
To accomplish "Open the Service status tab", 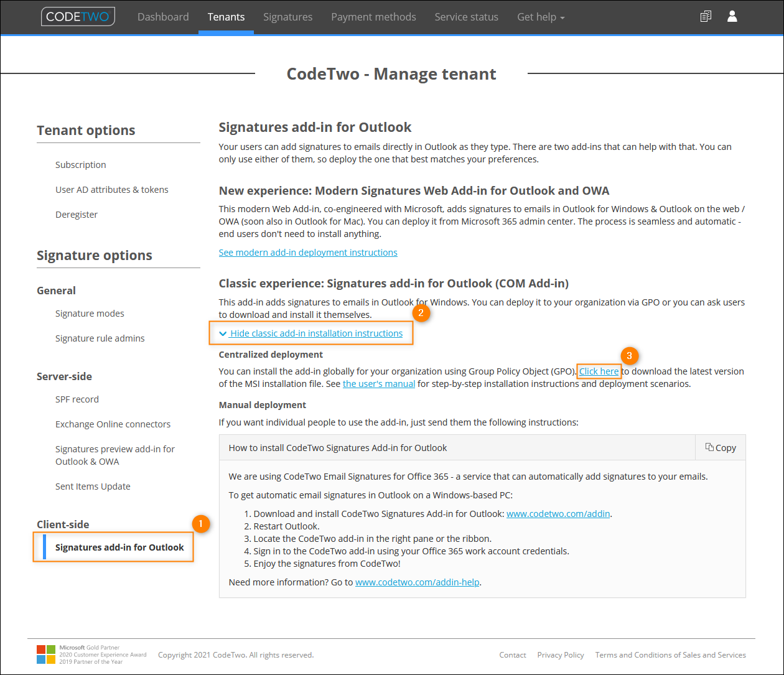I will pyautogui.click(x=467, y=17).
